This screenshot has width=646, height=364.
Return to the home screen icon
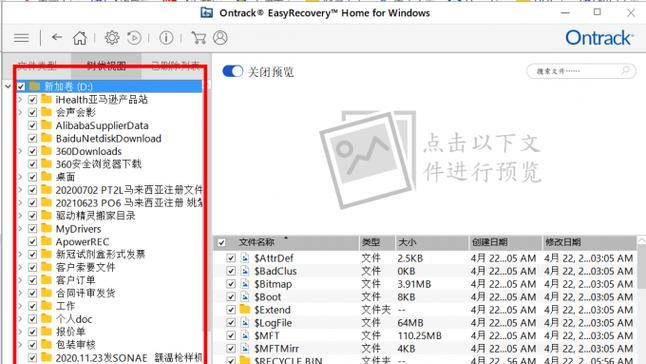coord(80,38)
